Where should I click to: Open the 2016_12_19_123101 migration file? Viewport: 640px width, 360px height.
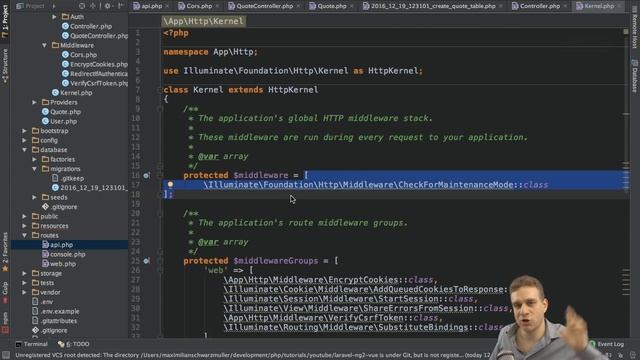90,188
